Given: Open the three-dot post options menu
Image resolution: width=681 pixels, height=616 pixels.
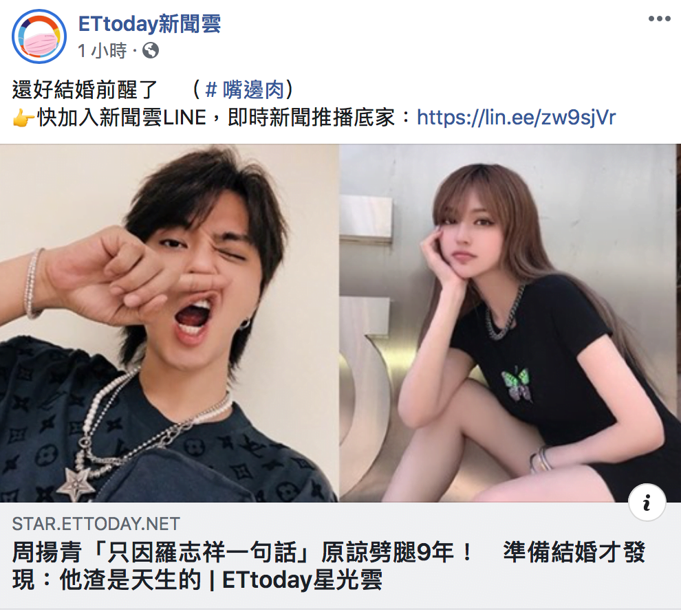Looking at the screenshot, I should click(659, 19).
